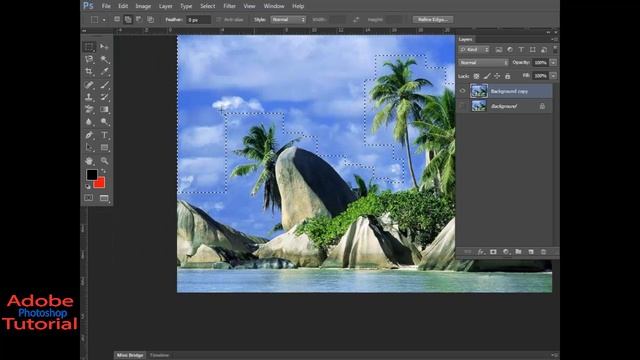Select the Clone Stamp tool
This screenshot has height=360, width=640.
pos(89,97)
